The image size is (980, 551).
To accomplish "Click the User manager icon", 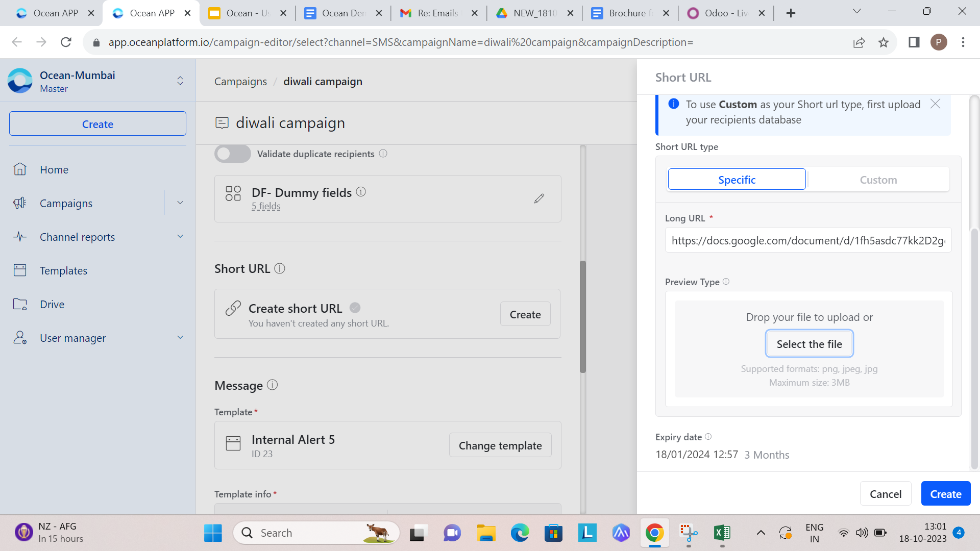I will [x=20, y=338].
